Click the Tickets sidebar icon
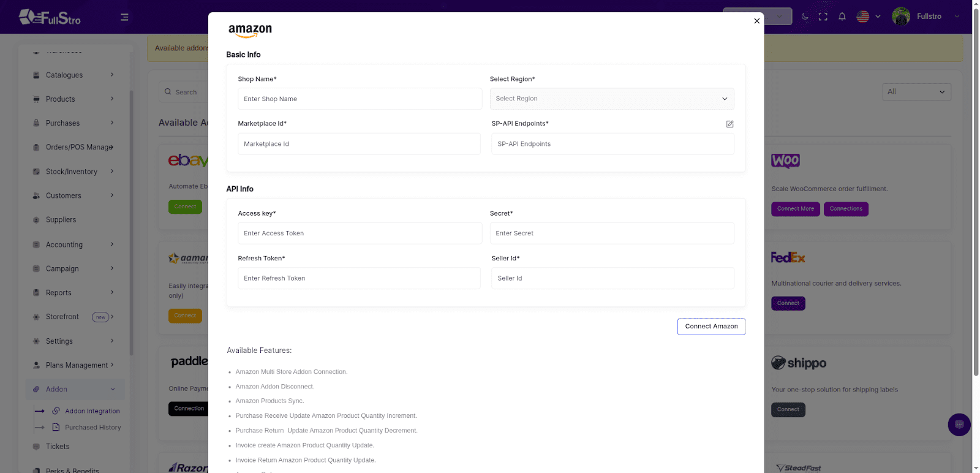The height and width of the screenshot is (473, 980). click(36, 447)
